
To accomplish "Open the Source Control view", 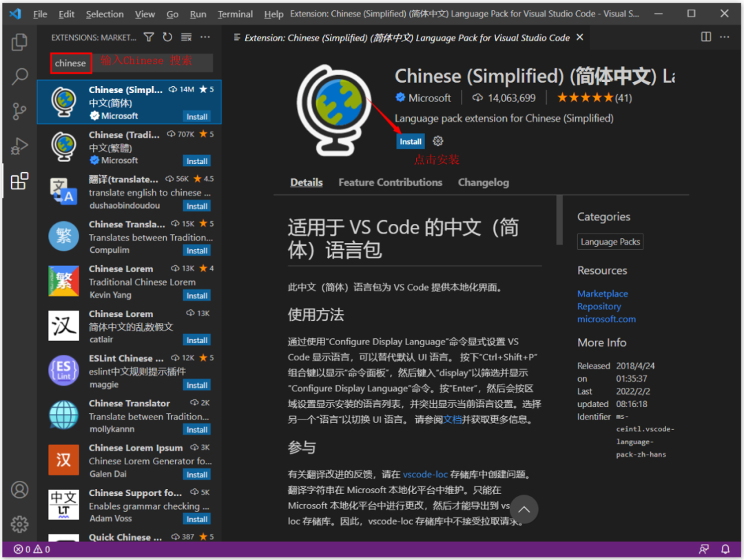I will click(x=19, y=111).
